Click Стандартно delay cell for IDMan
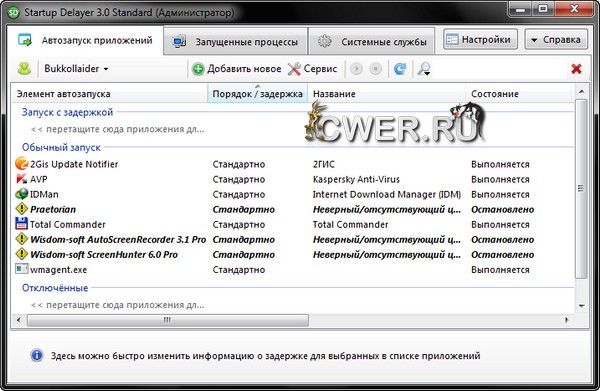 pyautogui.click(x=239, y=194)
